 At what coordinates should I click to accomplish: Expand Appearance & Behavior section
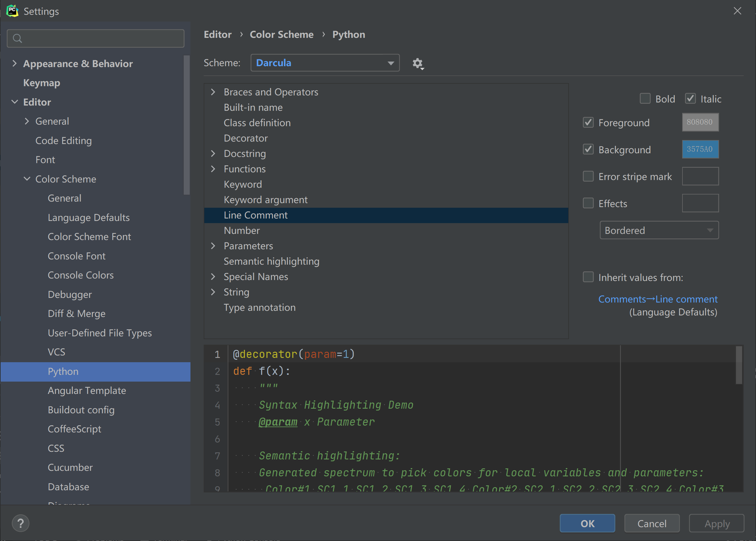pyautogui.click(x=14, y=63)
